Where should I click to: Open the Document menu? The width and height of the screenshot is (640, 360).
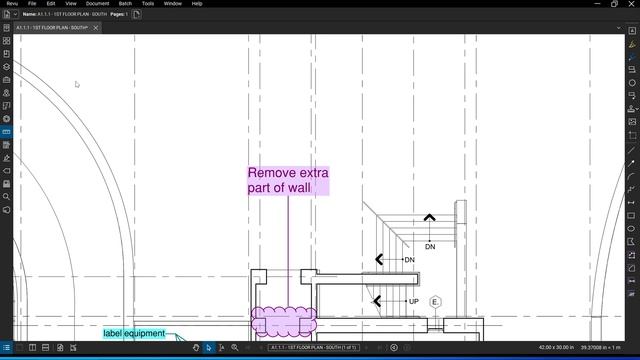[x=97, y=3]
